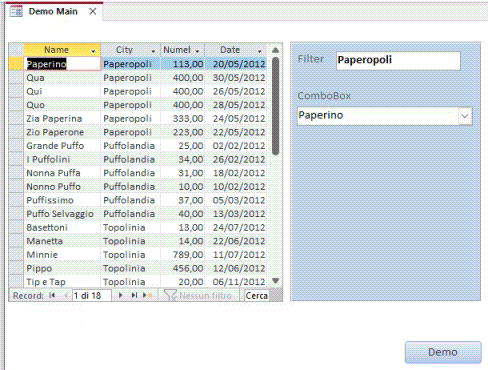The width and height of the screenshot is (488, 370).
Task: Select the Nonno Puffo cell
Action: [x=62, y=187]
